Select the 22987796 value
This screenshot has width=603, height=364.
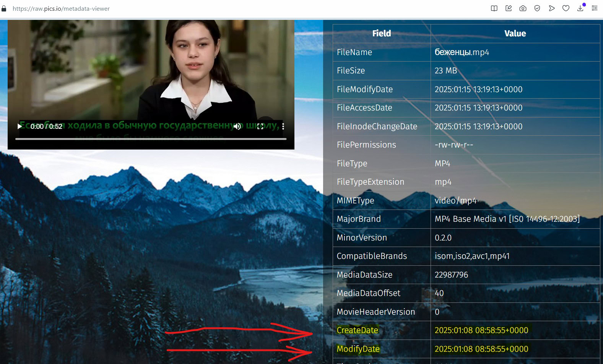[x=451, y=275]
